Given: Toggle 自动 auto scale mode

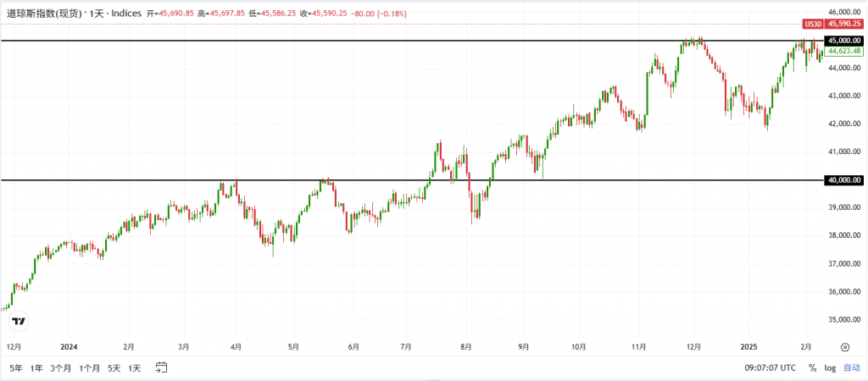Looking at the screenshot, I should tap(851, 367).
